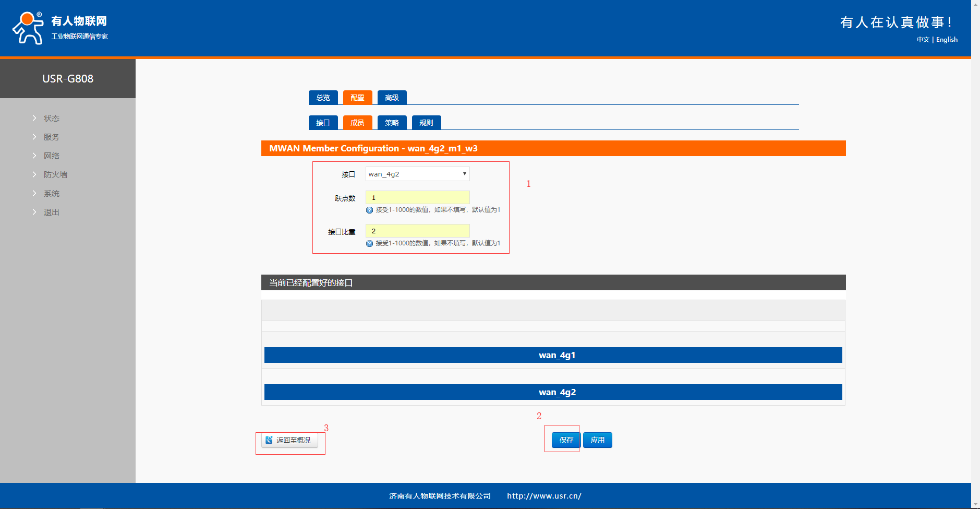Expand the 防火墙 sidebar menu
Image resolution: width=980 pixels, height=509 pixels.
55,175
